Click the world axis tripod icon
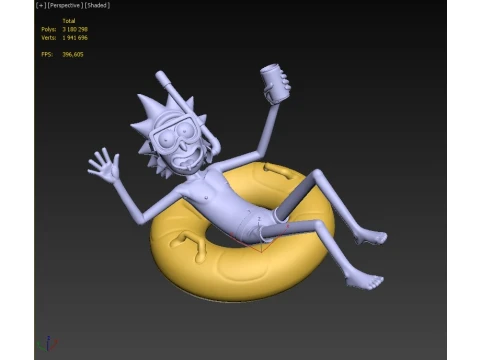 [x=48, y=344]
